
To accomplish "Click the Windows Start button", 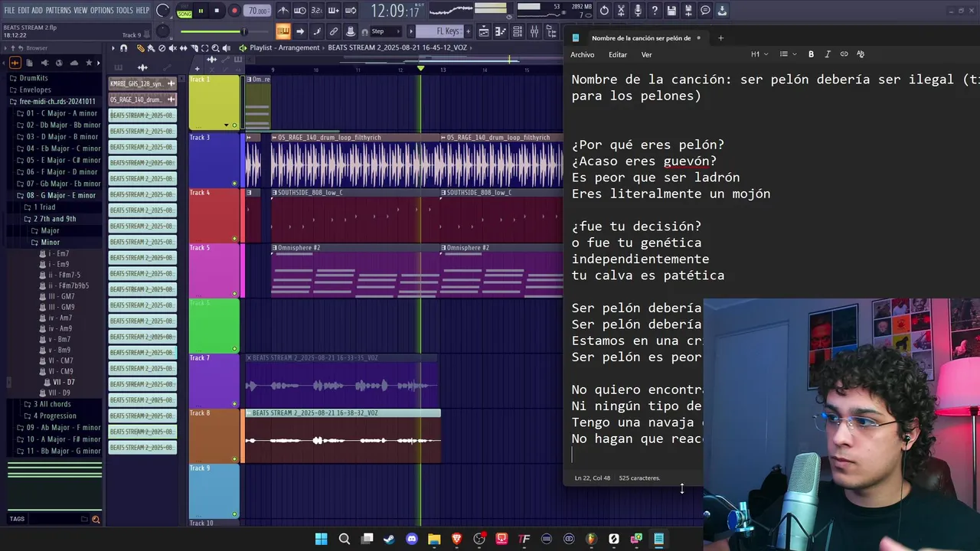I will (322, 539).
